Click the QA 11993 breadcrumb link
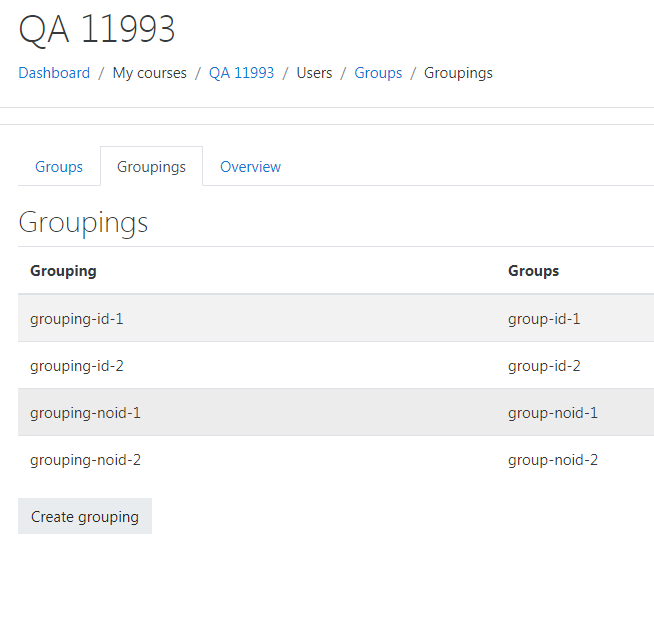This screenshot has height=622, width=654. tap(241, 73)
